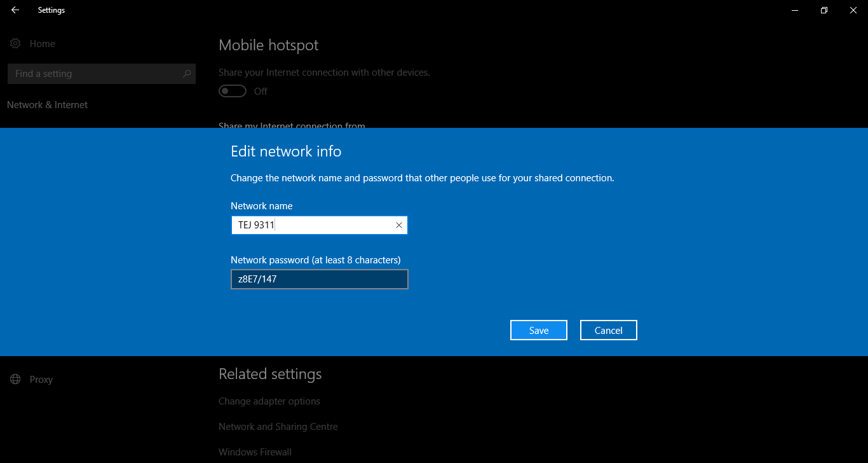Open Change adapter options link
This screenshot has width=868, height=463.
tap(269, 401)
